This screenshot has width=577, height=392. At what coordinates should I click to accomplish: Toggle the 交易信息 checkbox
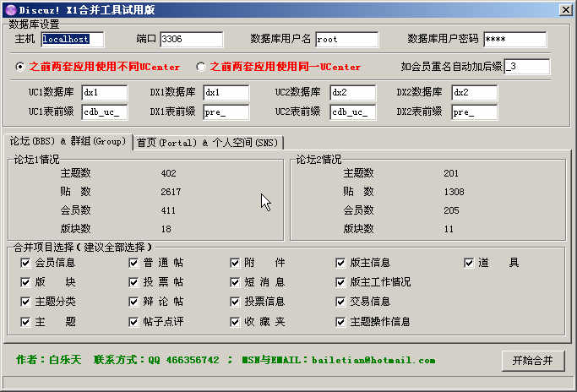(x=340, y=302)
